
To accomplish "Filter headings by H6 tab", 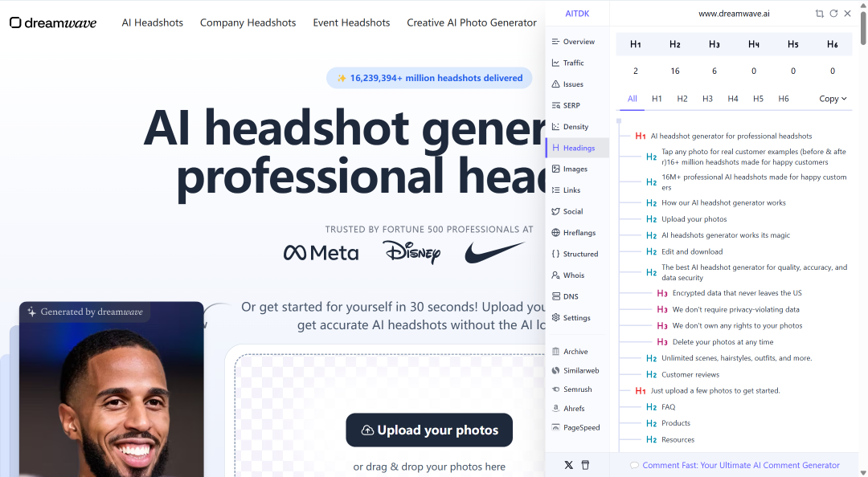I will click(x=784, y=99).
